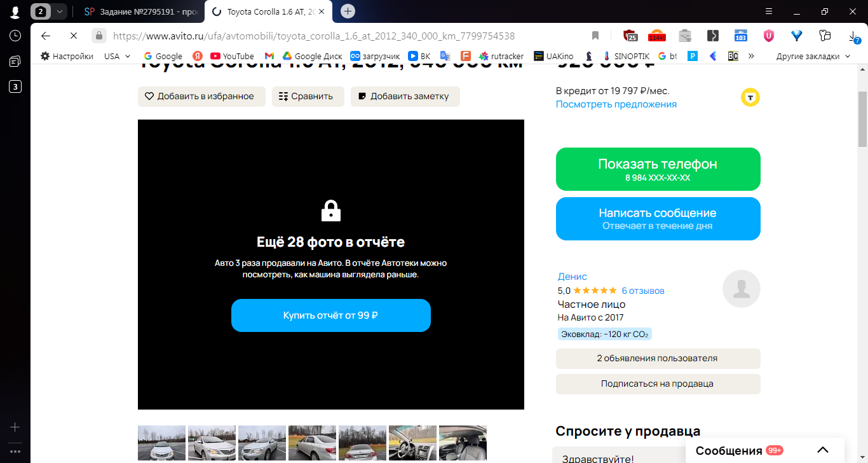This screenshot has height=463, width=868.
Task: Click the site lock icon in address bar
Action: (x=98, y=36)
